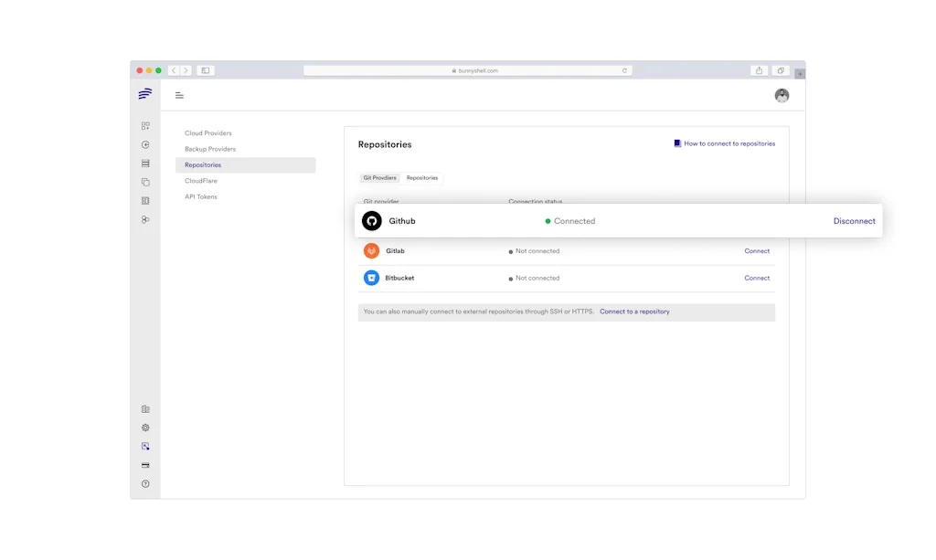This screenshot has width=936, height=560.
Task: Select API Tokens menu item
Action: click(201, 196)
